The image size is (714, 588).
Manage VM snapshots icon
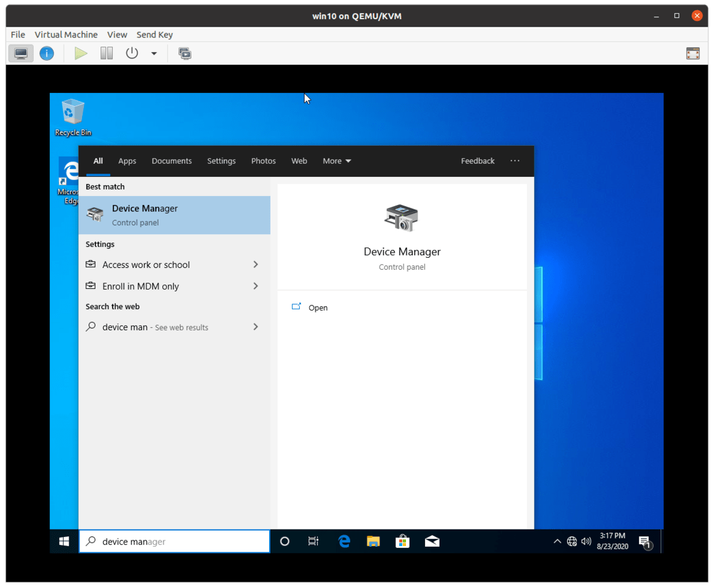click(185, 53)
